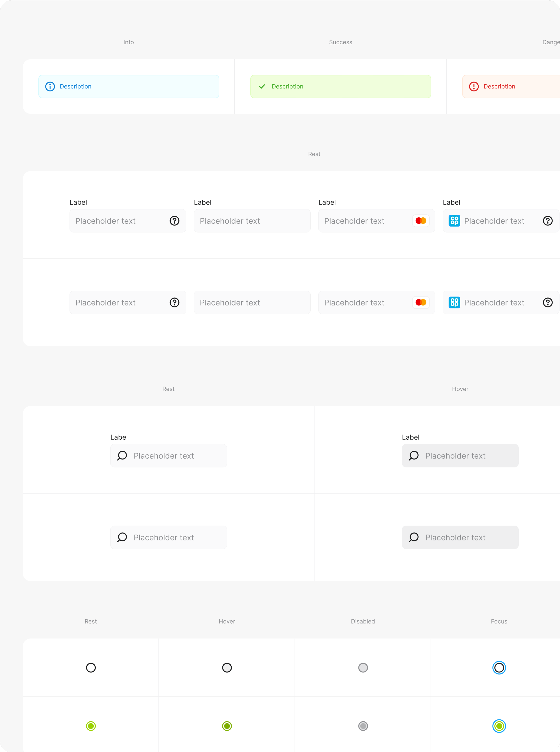Click the selected green Rest radio button

click(91, 726)
